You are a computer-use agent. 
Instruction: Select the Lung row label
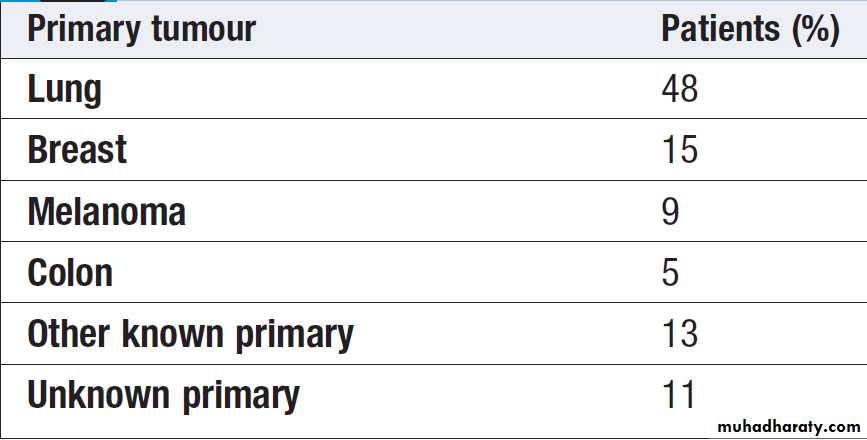(x=65, y=90)
